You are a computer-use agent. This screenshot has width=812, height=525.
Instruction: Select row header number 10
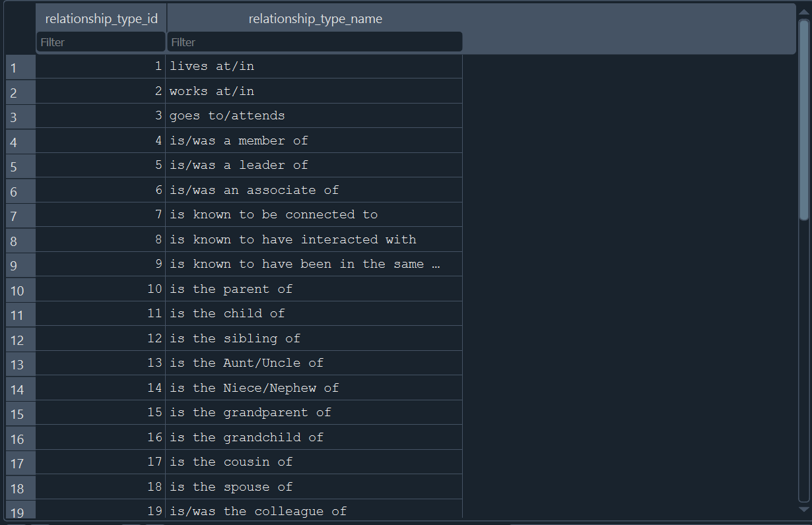20,289
